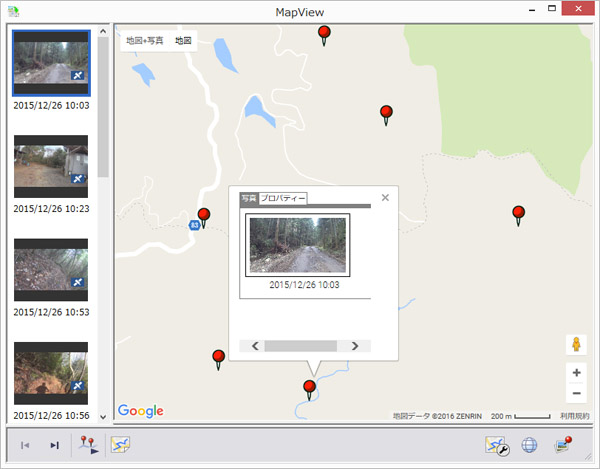Image resolution: width=600 pixels, height=469 pixels.
Task: Zoom out the map with minus button
Action: pyautogui.click(x=576, y=394)
